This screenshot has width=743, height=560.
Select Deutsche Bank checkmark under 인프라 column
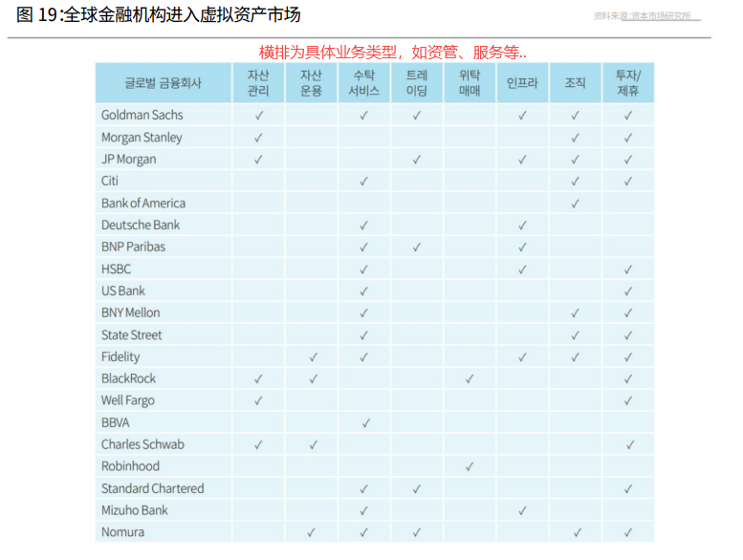522,226
